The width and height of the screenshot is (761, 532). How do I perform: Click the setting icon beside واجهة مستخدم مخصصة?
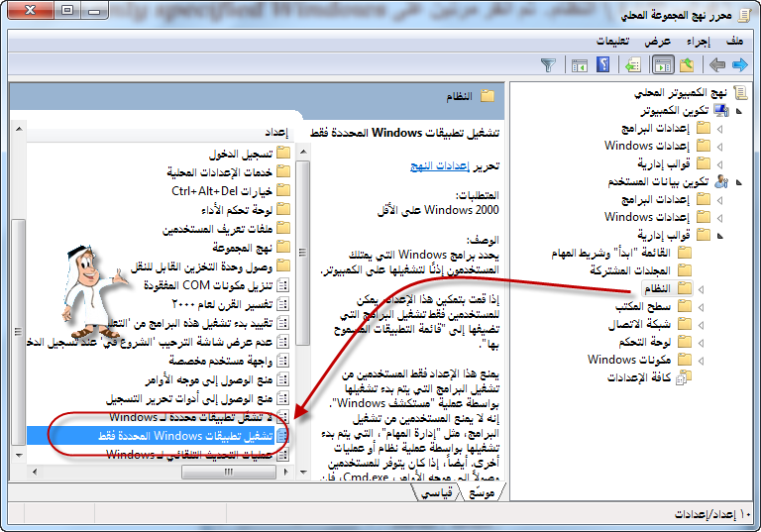(282, 361)
